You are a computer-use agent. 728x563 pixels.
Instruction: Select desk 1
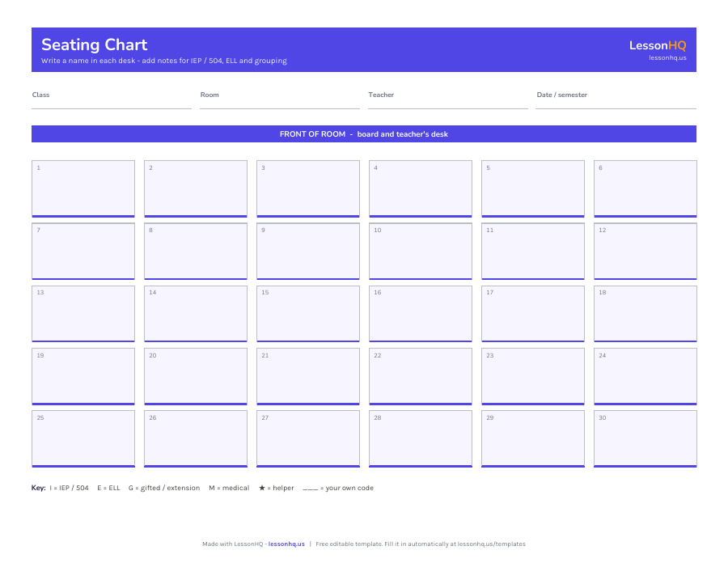(x=83, y=189)
